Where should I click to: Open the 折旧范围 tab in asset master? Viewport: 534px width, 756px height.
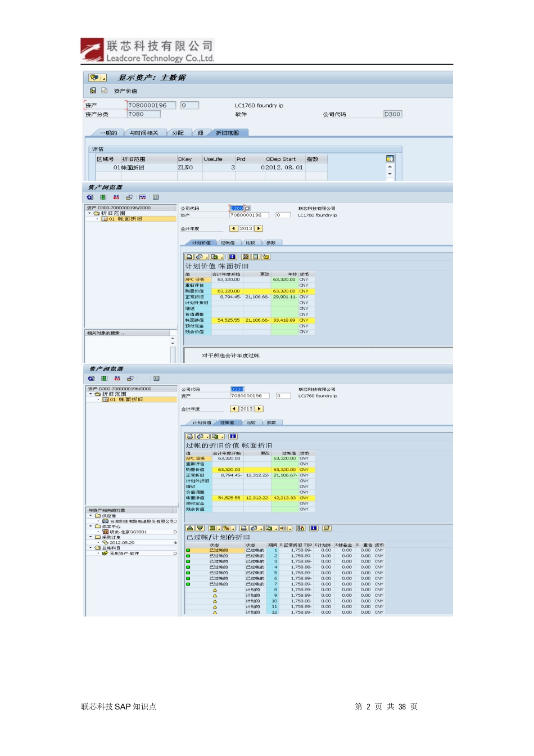tap(227, 133)
